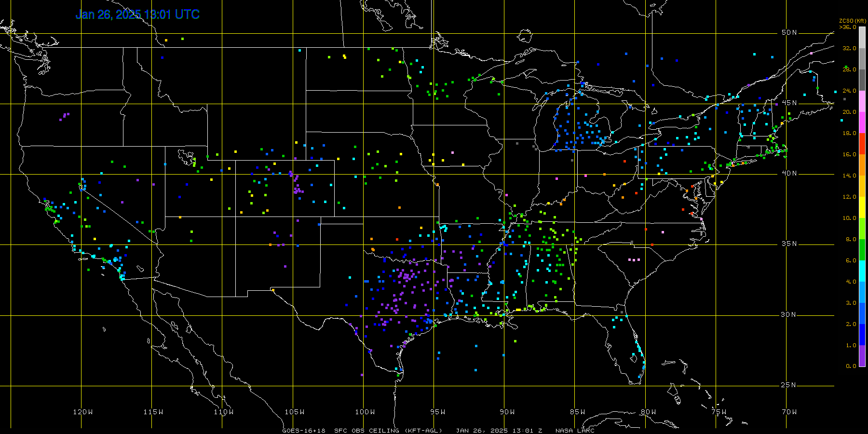
Task: Click the '110W' longitude label
Action: coord(224,412)
